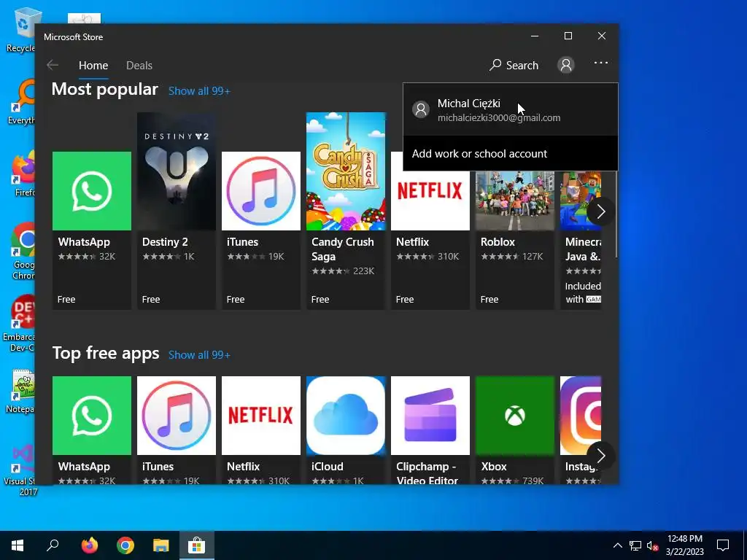
Task: Switch to the Home tab
Action: coord(93,65)
